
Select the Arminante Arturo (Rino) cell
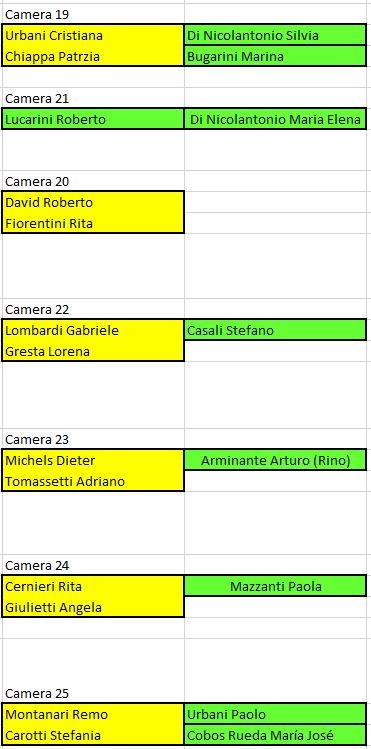[276, 460]
